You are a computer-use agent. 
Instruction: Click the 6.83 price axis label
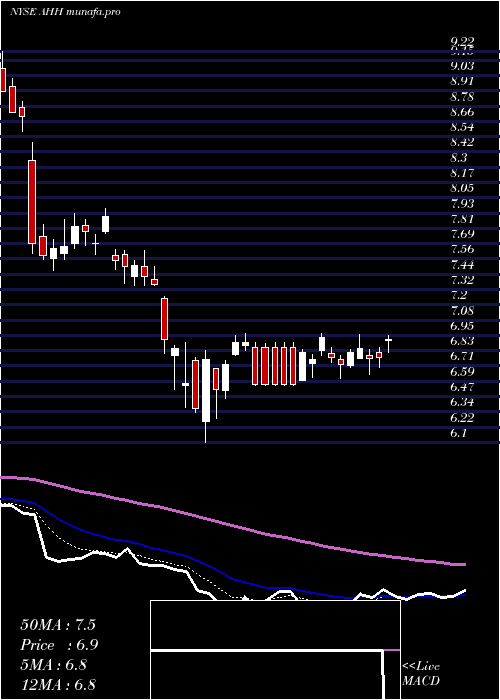[462, 342]
